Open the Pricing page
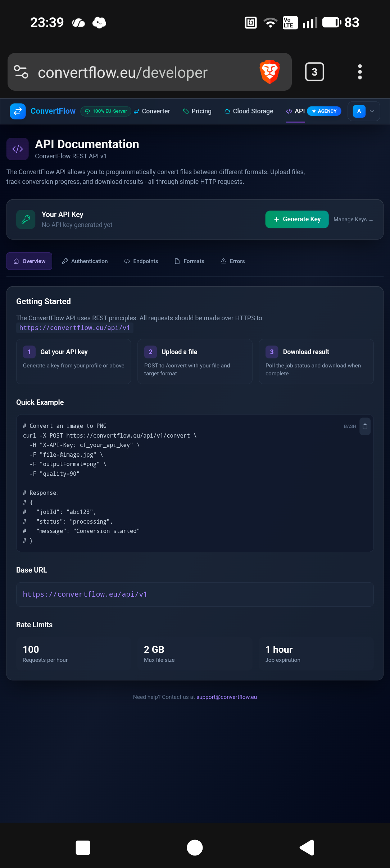The width and height of the screenshot is (390, 868). coord(197,111)
